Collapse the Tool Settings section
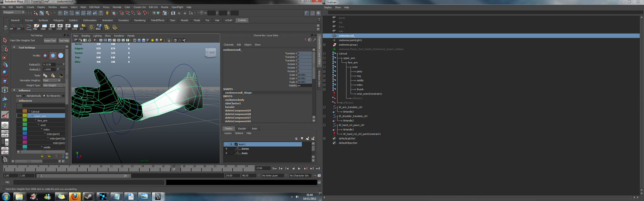 tap(14, 47)
